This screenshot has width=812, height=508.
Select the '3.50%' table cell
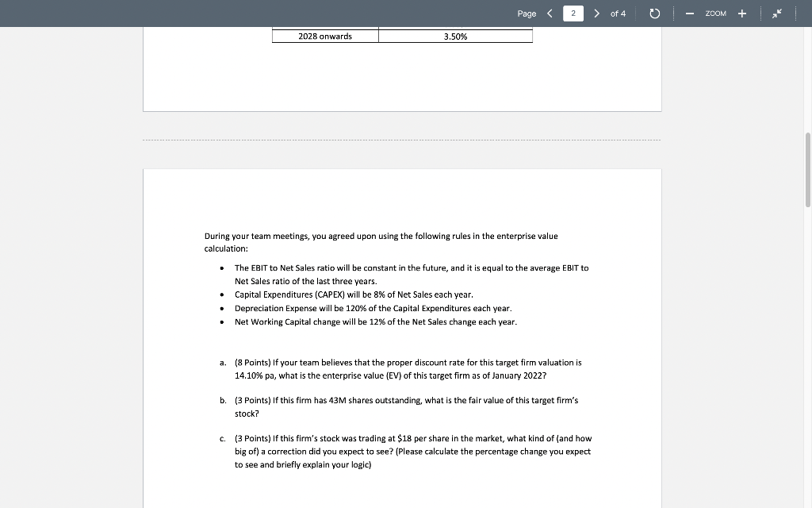click(x=455, y=35)
